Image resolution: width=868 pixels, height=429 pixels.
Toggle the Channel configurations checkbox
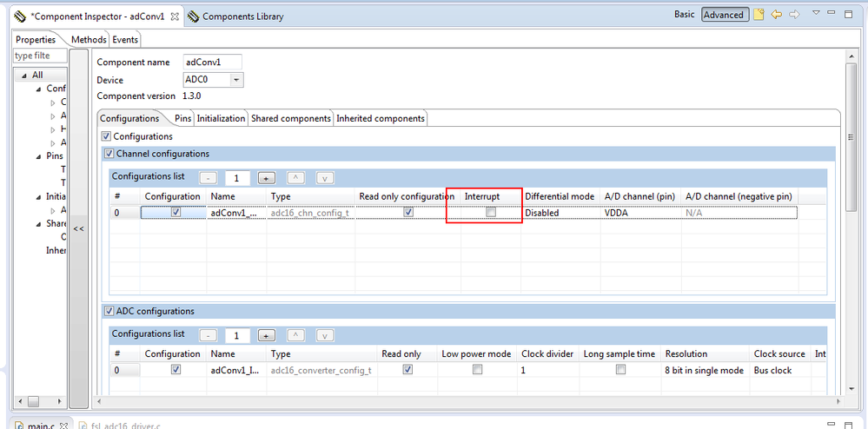click(x=109, y=154)
